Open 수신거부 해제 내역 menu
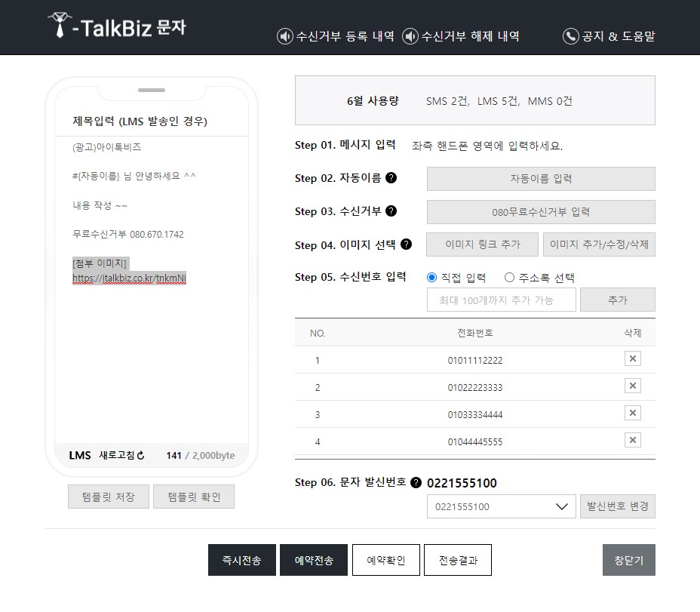Screen dimensions: 700x612 (x=471, y=36)
